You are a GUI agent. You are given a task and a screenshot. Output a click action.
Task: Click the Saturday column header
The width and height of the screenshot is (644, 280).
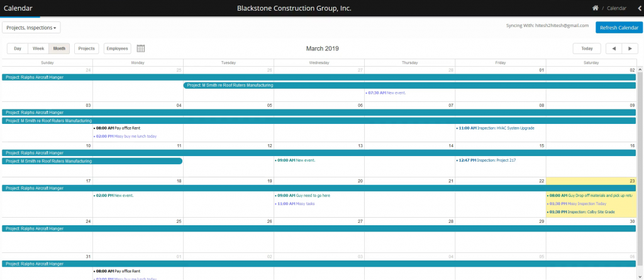coord(591,63)
